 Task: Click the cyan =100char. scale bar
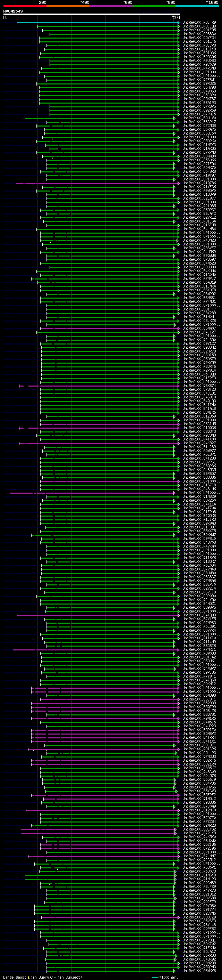[155, 977]
